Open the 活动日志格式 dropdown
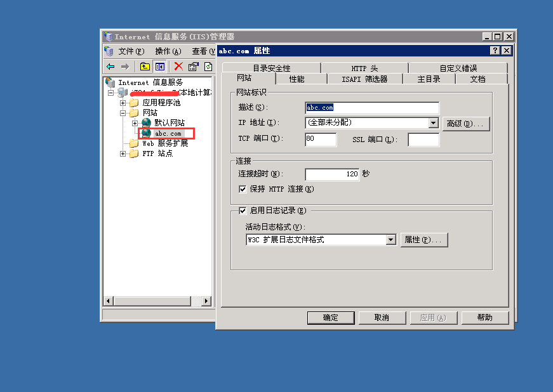This screenshot has width=553, height=392. 390,240
